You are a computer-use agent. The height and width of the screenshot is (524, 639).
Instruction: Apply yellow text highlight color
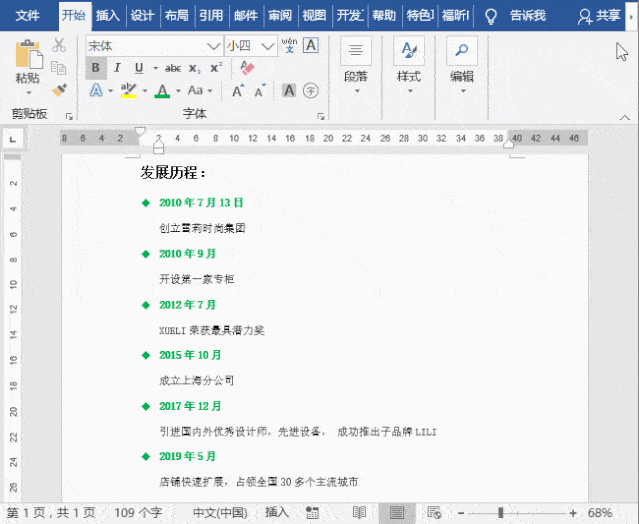[129, 90]
